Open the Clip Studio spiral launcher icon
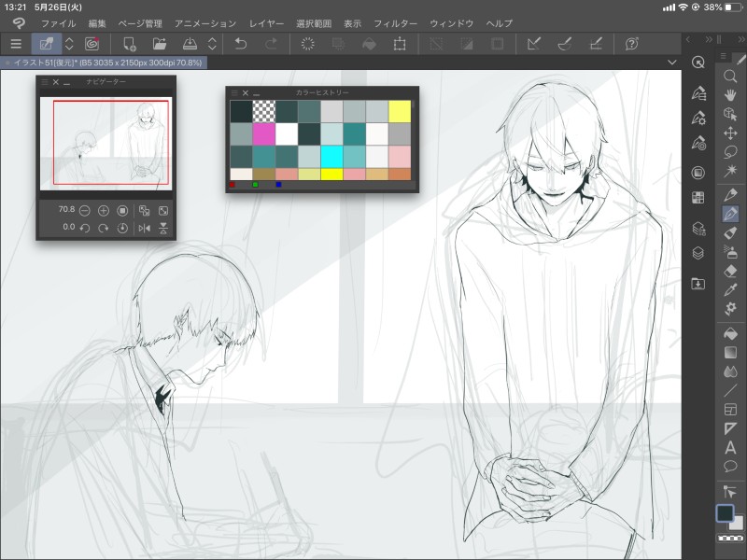Viewport: 747px width, 560px height. point(92,44)
